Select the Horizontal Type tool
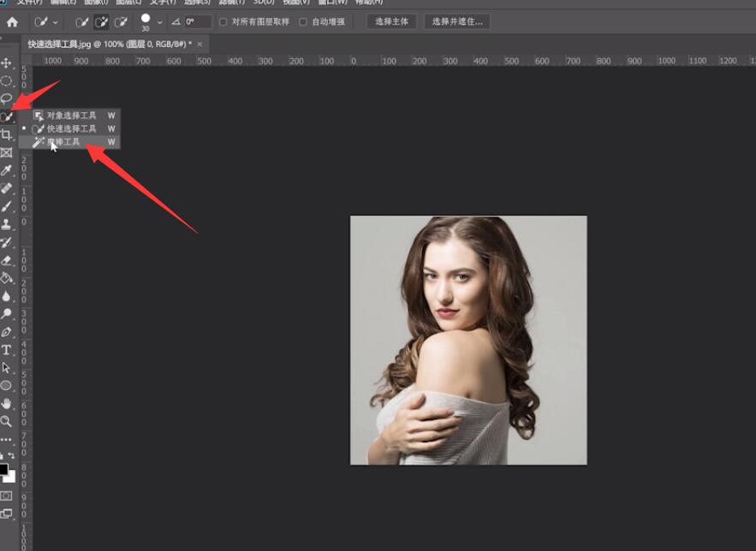 click(6, 350)
